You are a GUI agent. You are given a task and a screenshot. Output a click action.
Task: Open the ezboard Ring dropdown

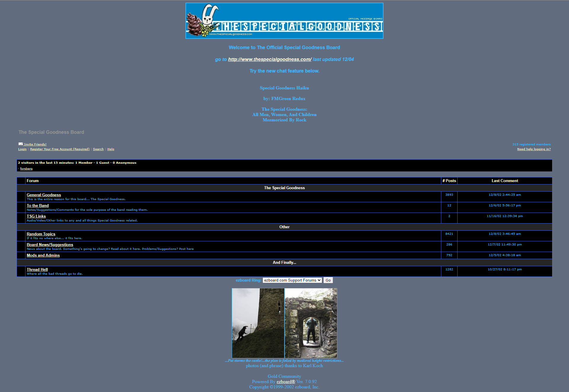point(292,280)
